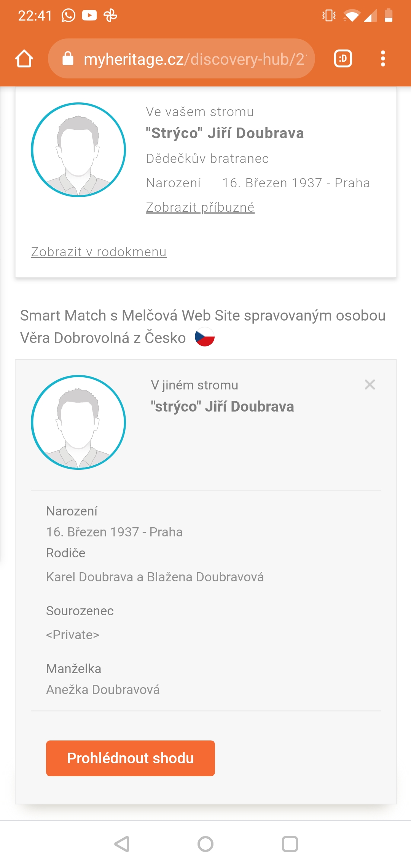
Task: Open the tab switcher button
Action: click(x=343, y=59)
